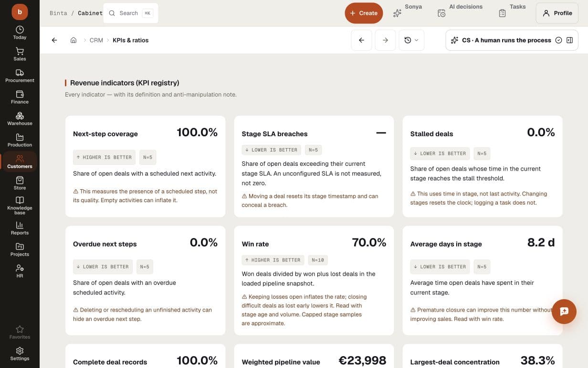Viewport: 588px width, 368px height.
Task: Click the Average days in stage title
Action: tap(446, 244)
